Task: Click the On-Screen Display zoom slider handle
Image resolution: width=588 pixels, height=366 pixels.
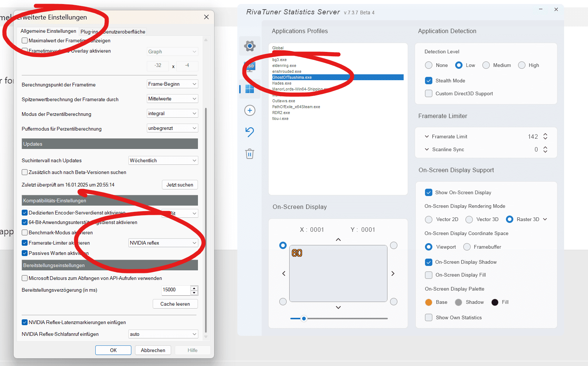Action: tap(304, 319)
